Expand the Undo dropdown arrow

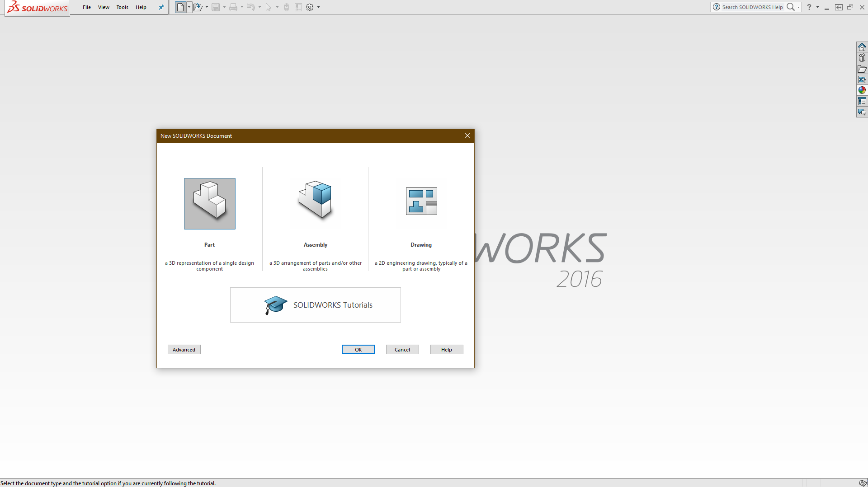pos(259,7)
